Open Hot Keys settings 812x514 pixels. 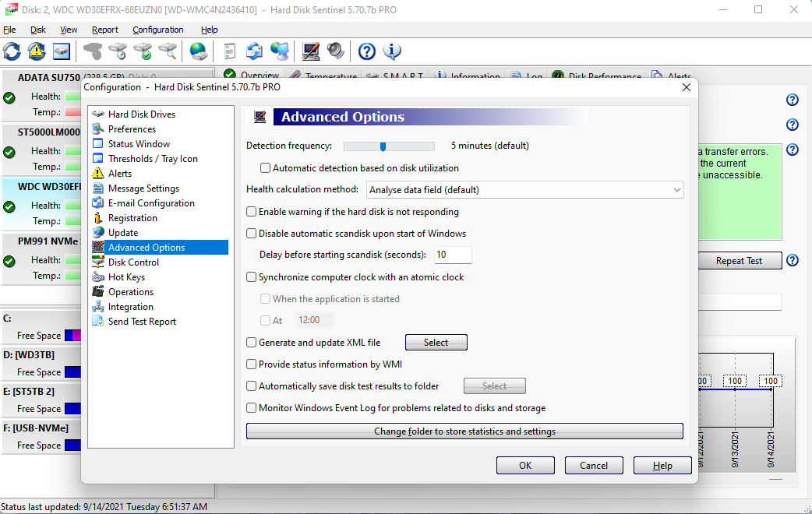126,277
